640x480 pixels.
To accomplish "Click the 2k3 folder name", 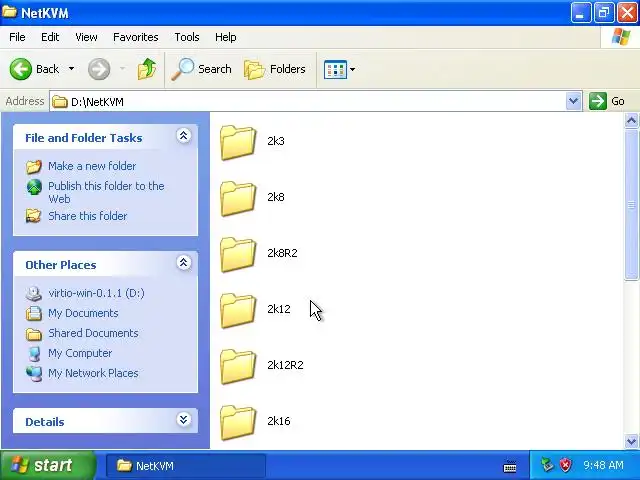I will click(x=276, y=141).
